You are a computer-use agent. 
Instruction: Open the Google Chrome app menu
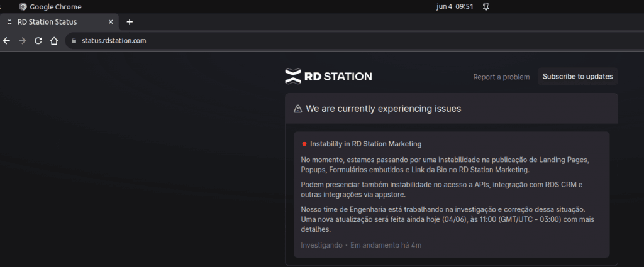(x=55, y=7)
